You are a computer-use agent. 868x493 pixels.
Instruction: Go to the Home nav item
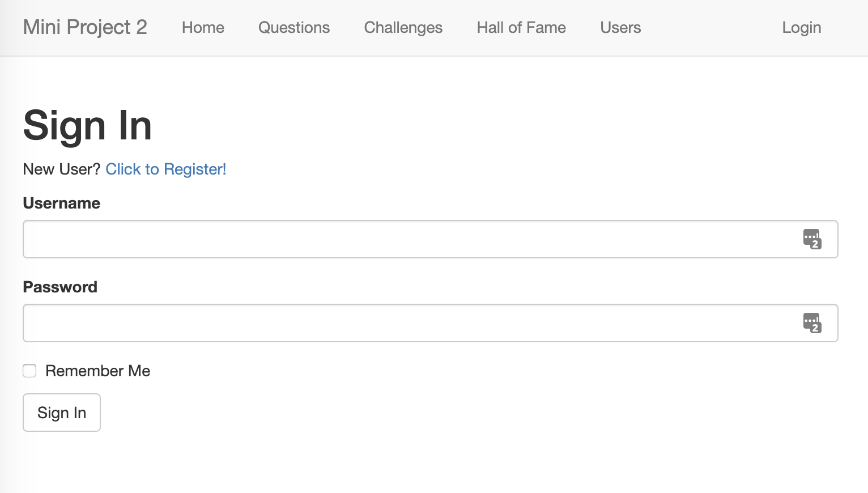(203, 28)
